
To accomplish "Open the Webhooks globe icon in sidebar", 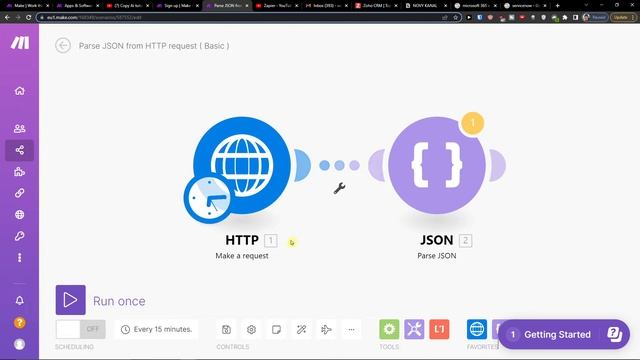I will 20,215.
